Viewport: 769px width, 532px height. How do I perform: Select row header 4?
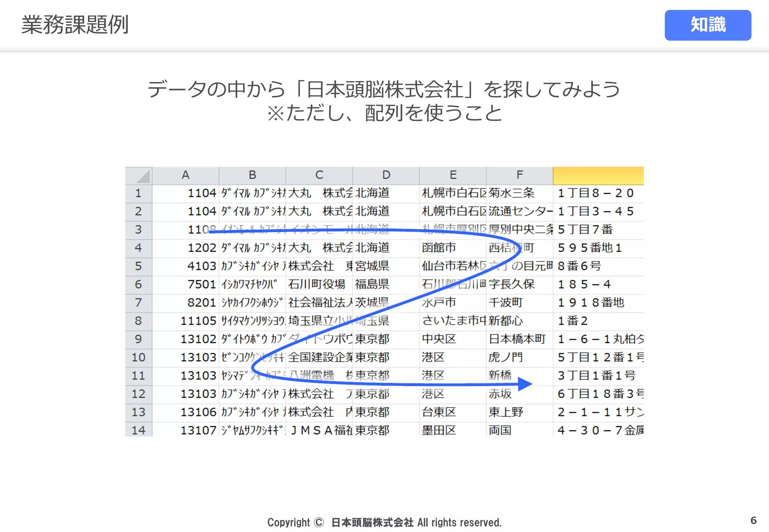(139, 248)
